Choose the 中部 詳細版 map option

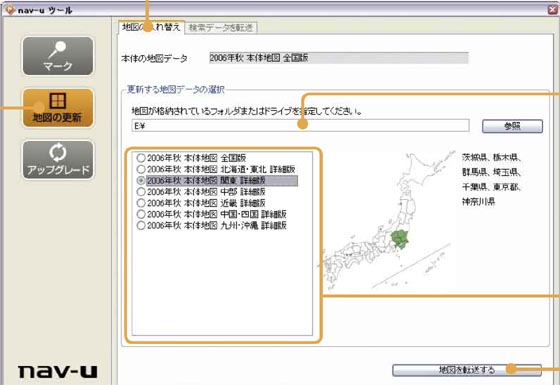pos(141,192)
